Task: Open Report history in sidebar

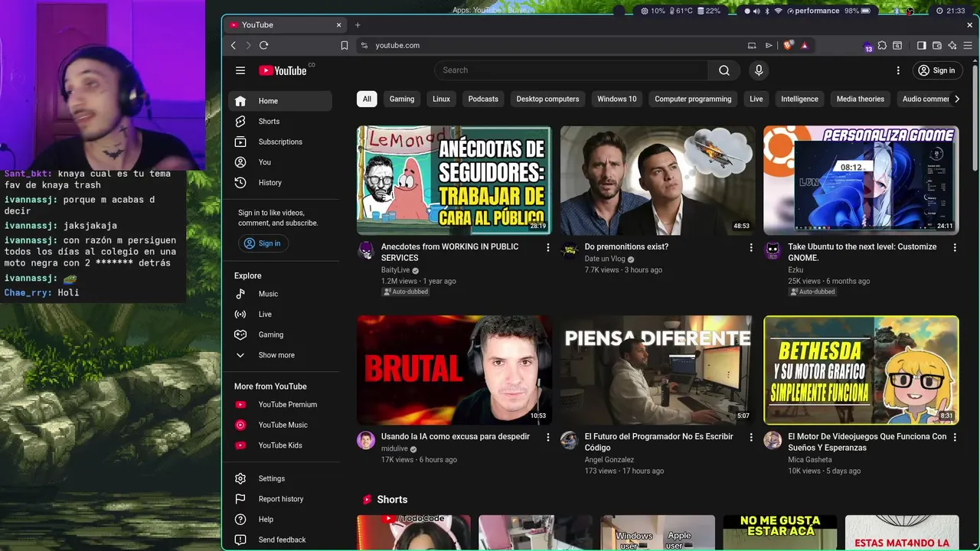Action: [x=279, y=499]
